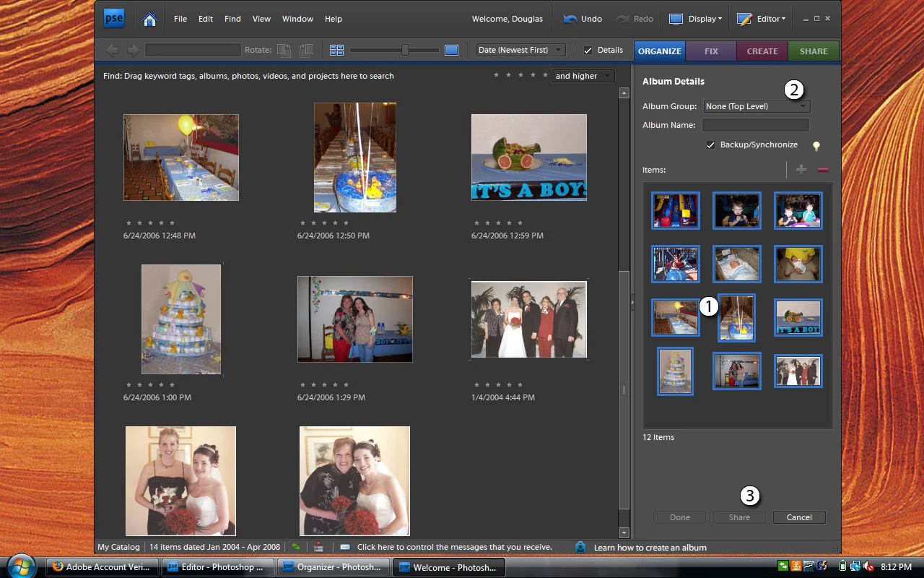Screen dimensions: 924x578
Task: Switch to Organizer - Photoshop taskbar button
Action: point(334,567)
